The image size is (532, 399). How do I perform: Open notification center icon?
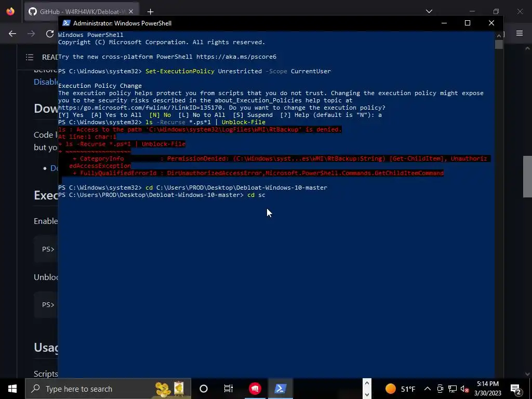(x=516, y=389)
